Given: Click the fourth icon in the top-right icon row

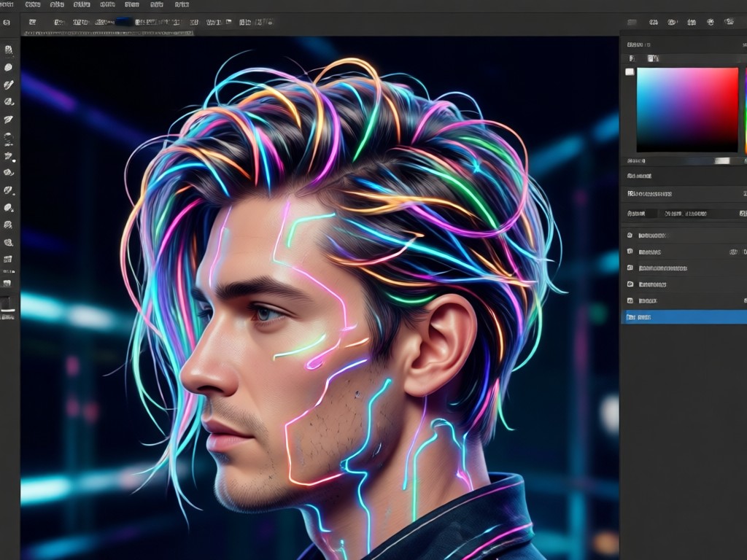Looking at the screenshot, I should 692,22.
